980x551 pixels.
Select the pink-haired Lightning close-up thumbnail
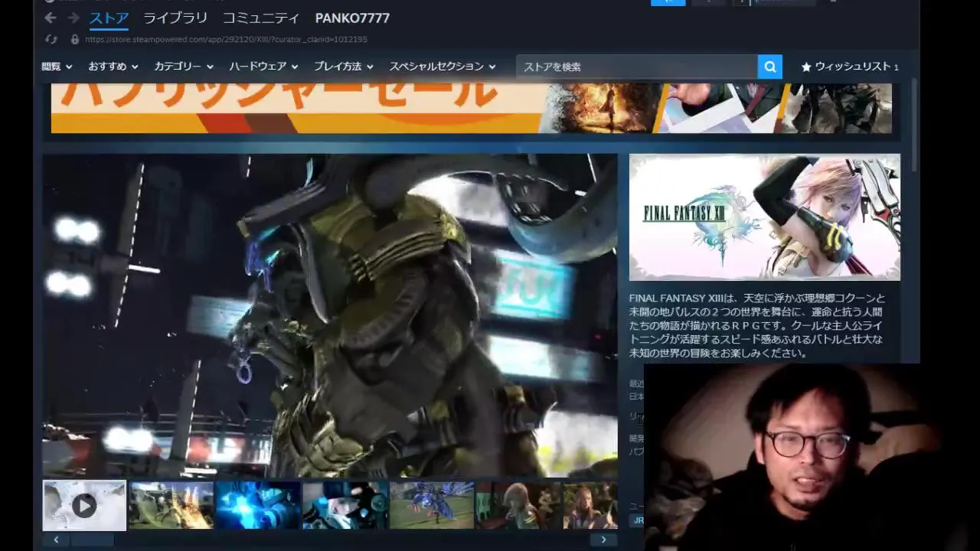[518, 505]
